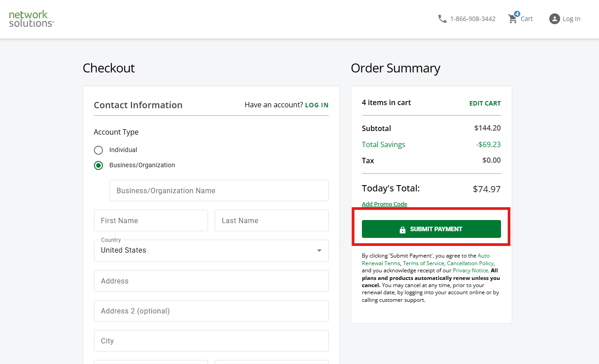Click into the Address field
Screen dimensions: 599x364
click(211, 281)
